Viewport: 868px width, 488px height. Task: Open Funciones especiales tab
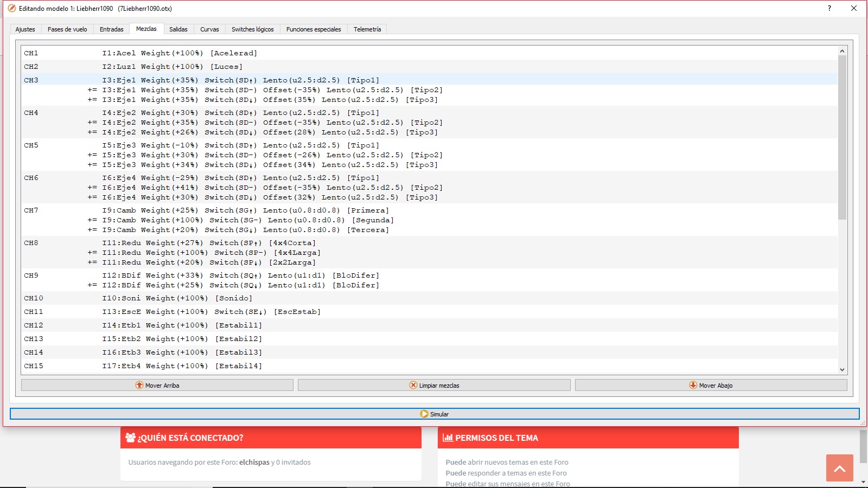point(314,29)
